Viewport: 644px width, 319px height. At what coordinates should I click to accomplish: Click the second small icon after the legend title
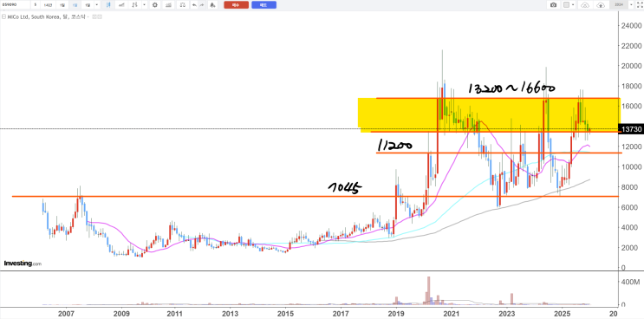[x=99, y=16]
